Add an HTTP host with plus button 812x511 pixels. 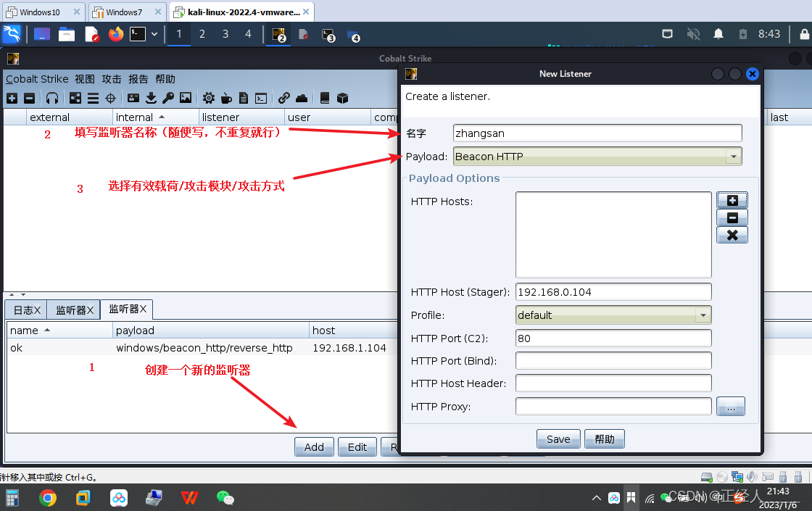pos(732,200)
